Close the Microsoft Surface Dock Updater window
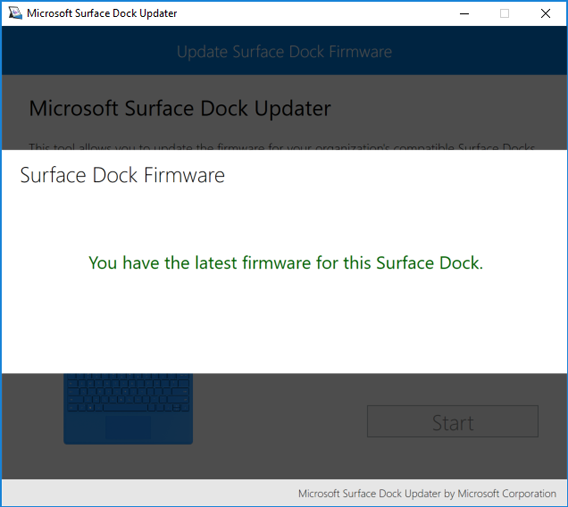Screen dimensions: 568x507 (545, 14)
